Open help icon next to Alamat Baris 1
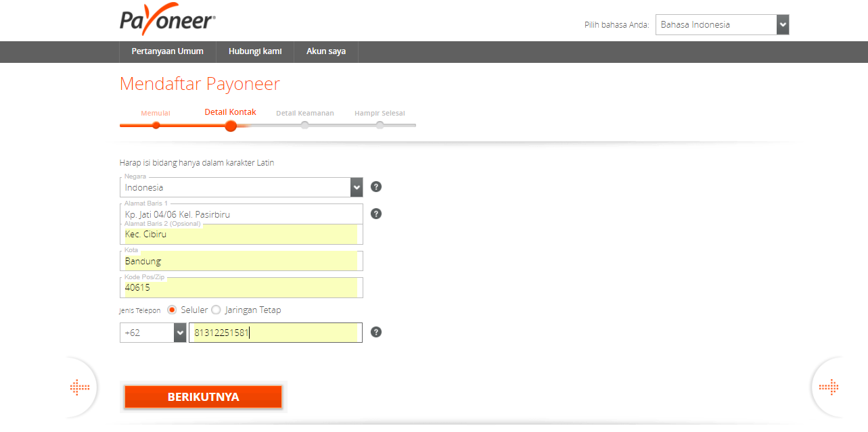This screenshot has height=432, width=868. 376,214
